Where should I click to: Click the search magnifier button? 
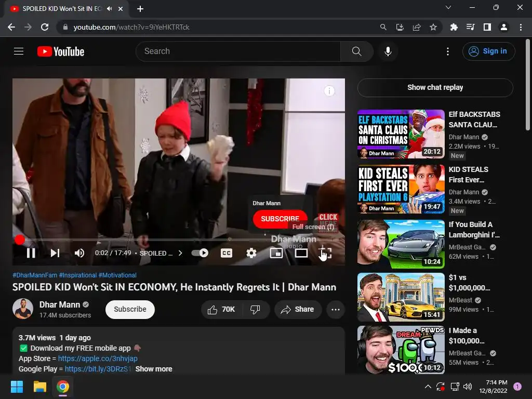click(x=356, y=51)
